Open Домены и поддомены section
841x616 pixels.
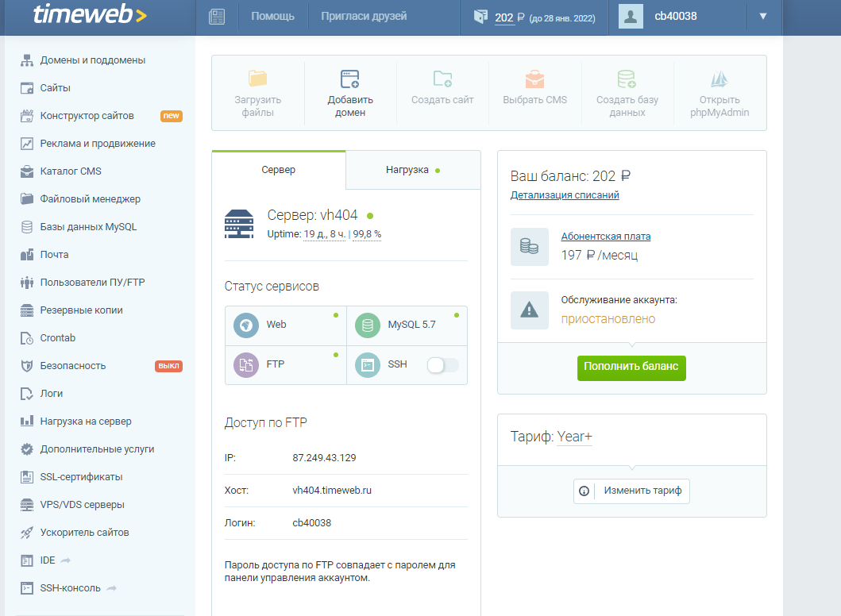click(92, 60)
